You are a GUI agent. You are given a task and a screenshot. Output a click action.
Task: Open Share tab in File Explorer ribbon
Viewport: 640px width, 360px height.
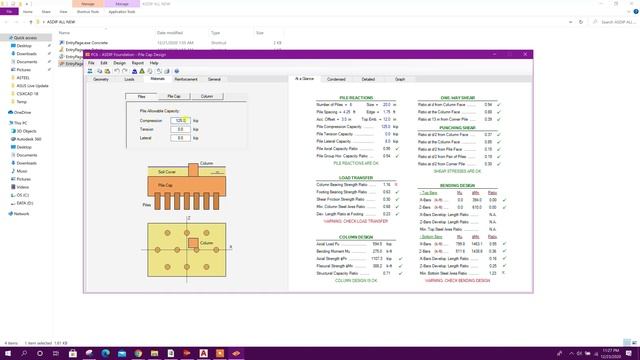click(x=46, y=12)
